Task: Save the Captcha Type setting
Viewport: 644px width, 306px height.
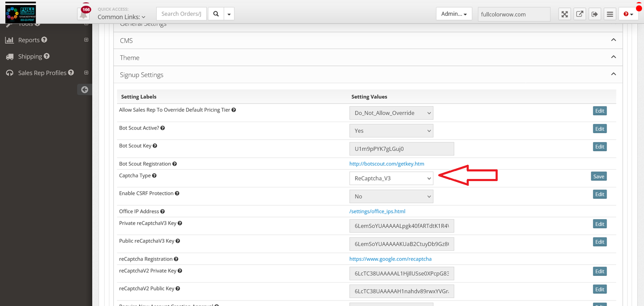Action: (x=598, y=176)
